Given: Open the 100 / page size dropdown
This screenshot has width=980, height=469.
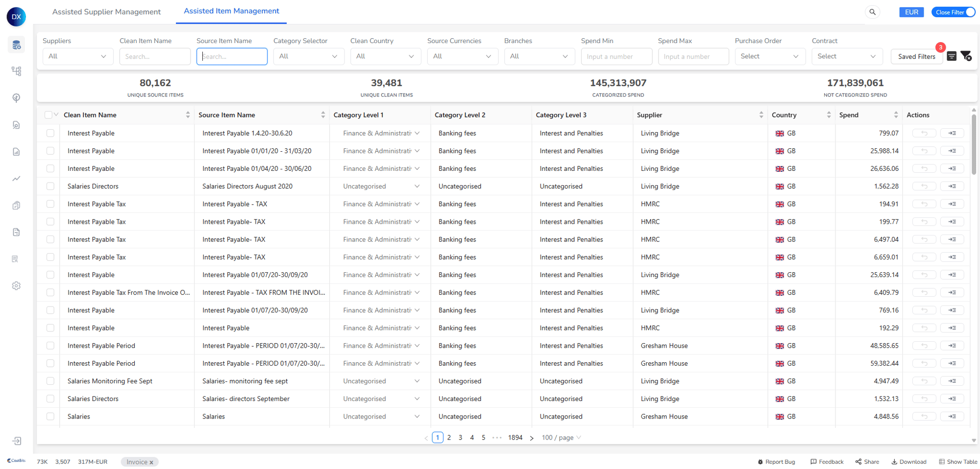Looking at the screenshot, I should [561, 438].
